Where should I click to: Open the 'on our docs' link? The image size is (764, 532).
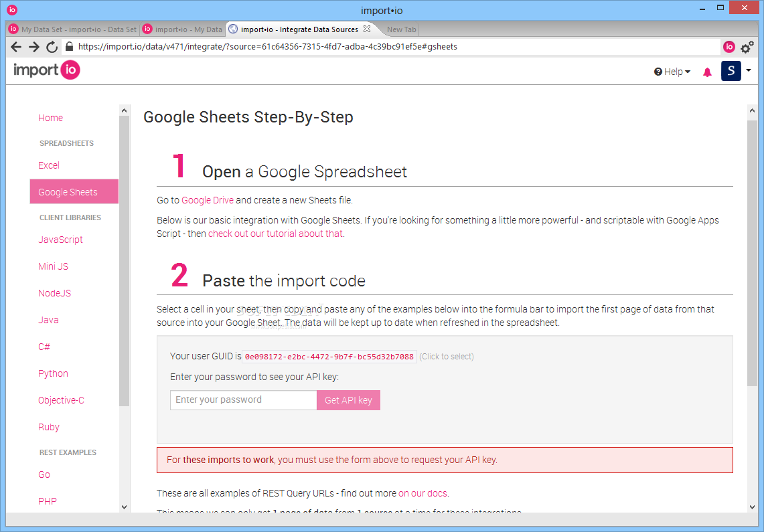(423, 494)
